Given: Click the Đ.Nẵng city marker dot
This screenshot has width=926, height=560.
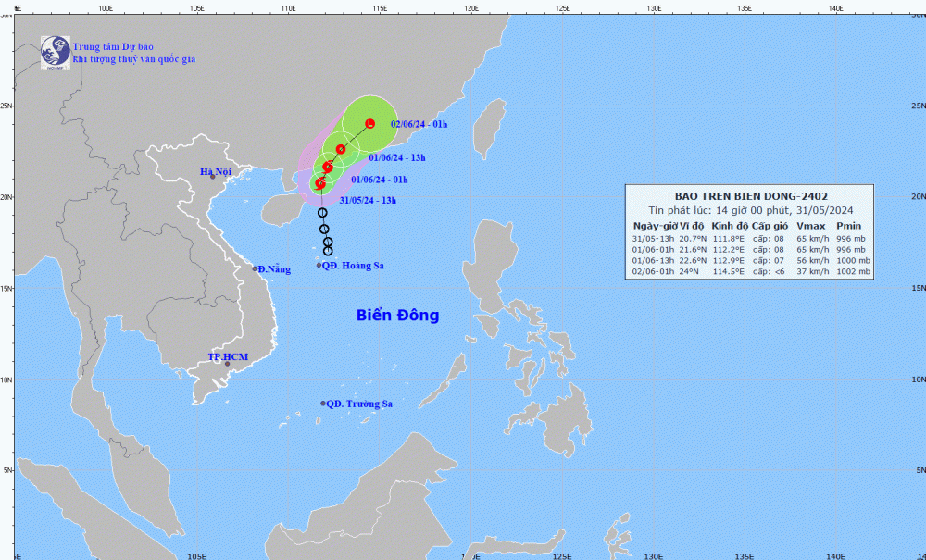Looking at the screenshot, I should click(256, 269).
